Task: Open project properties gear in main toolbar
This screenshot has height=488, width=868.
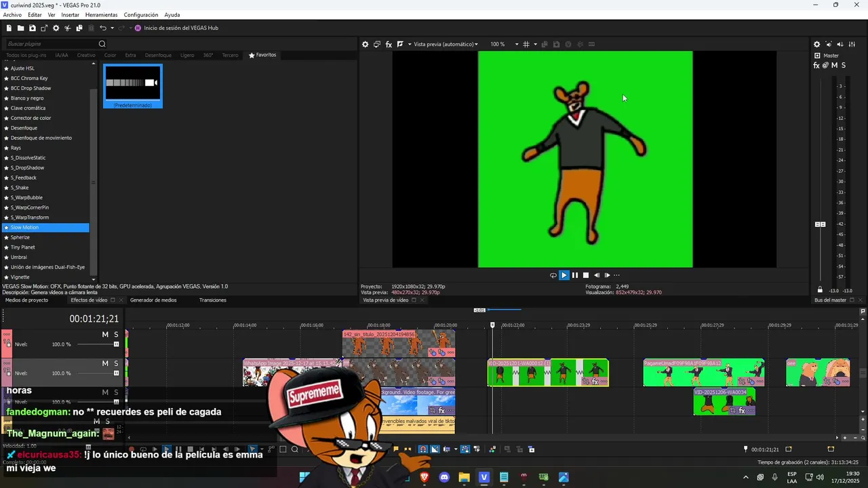Action: tap(56, 28)
